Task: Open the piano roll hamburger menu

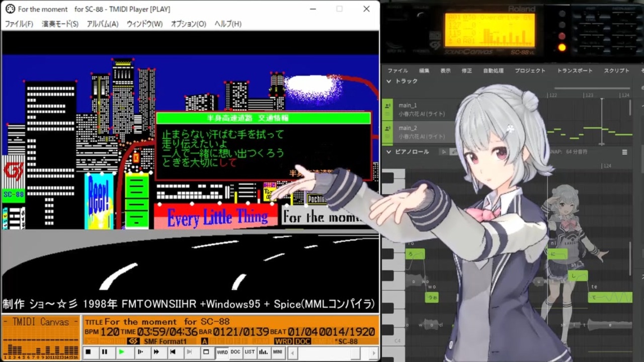Action: (x=625, y=152)
